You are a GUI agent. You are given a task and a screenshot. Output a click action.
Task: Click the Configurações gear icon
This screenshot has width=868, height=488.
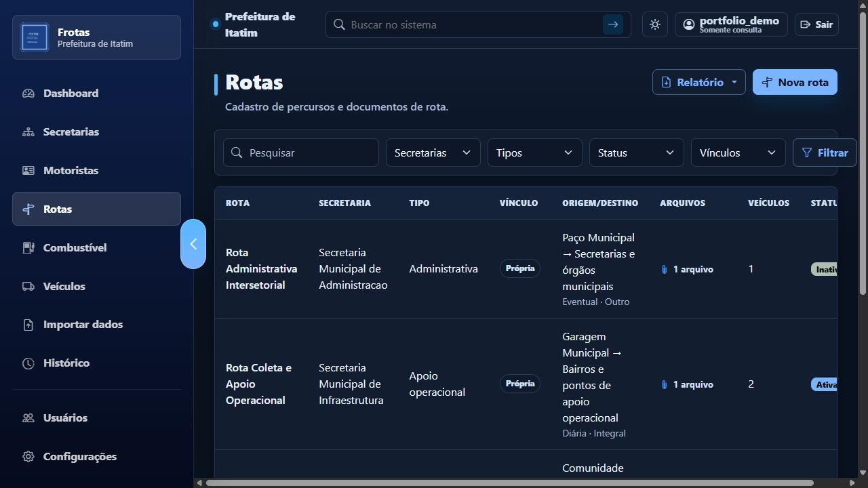coord(28,457)
